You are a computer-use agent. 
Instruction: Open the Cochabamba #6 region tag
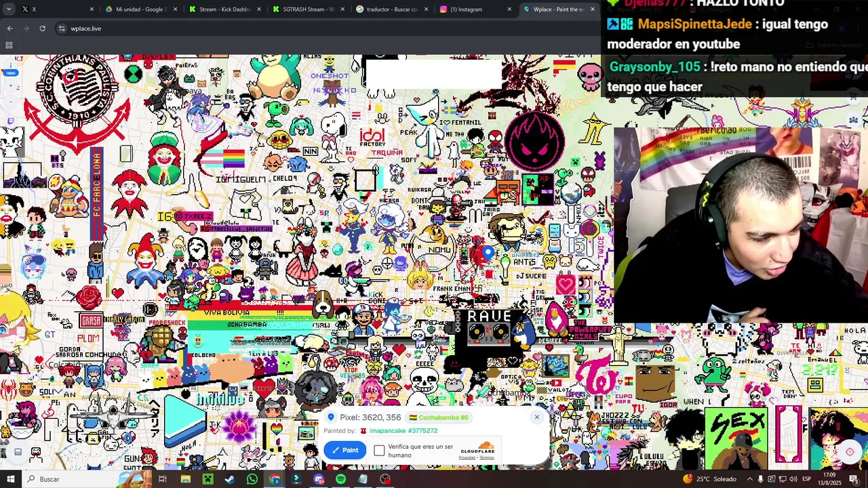click(x=439, y=418)
